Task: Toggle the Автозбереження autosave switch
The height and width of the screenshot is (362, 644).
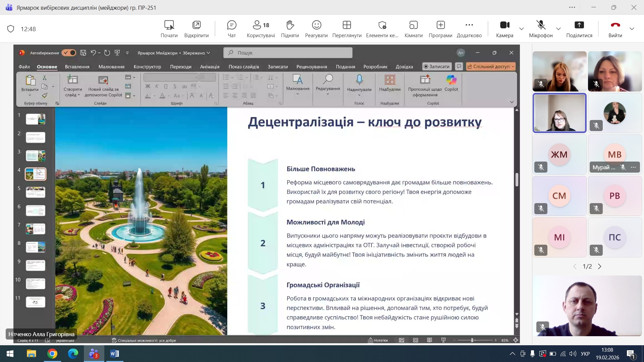Action: (x=69, y=53)
